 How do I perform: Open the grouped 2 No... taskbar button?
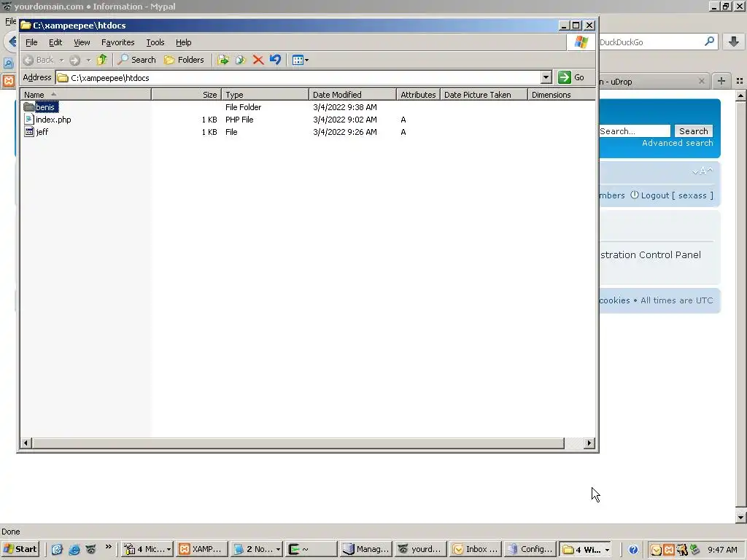click(x=256, y=549)
